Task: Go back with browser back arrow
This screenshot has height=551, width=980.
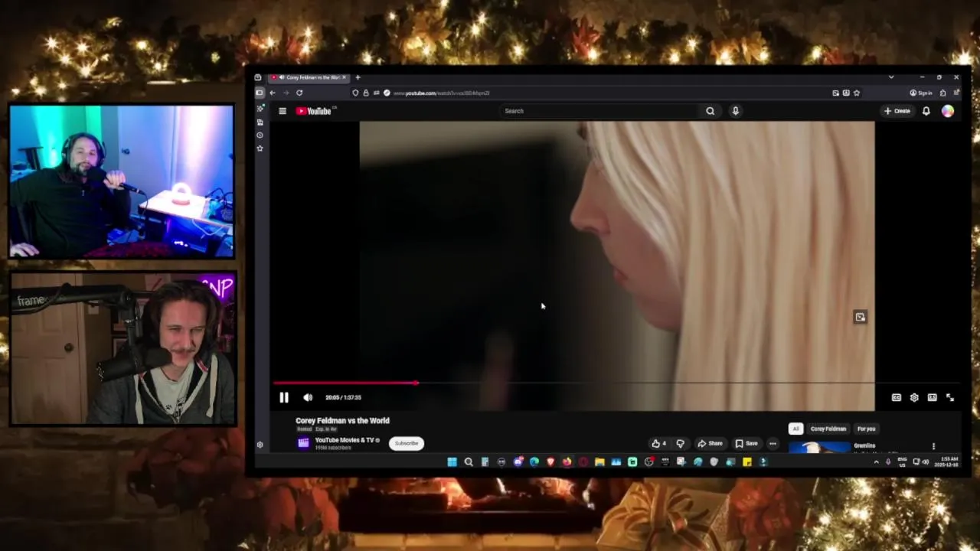Action: click(x=273, y=93)
